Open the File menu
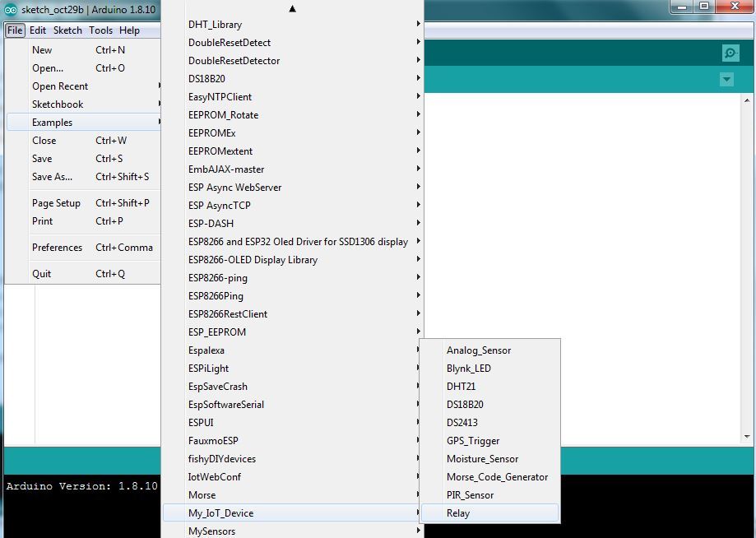This screenshot has height=538, width=756. [15, 30]
